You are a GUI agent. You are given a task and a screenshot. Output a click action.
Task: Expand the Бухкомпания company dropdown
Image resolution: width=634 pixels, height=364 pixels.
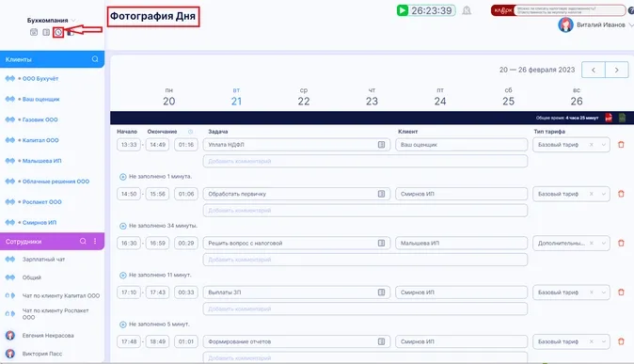(x=73, y=20)
